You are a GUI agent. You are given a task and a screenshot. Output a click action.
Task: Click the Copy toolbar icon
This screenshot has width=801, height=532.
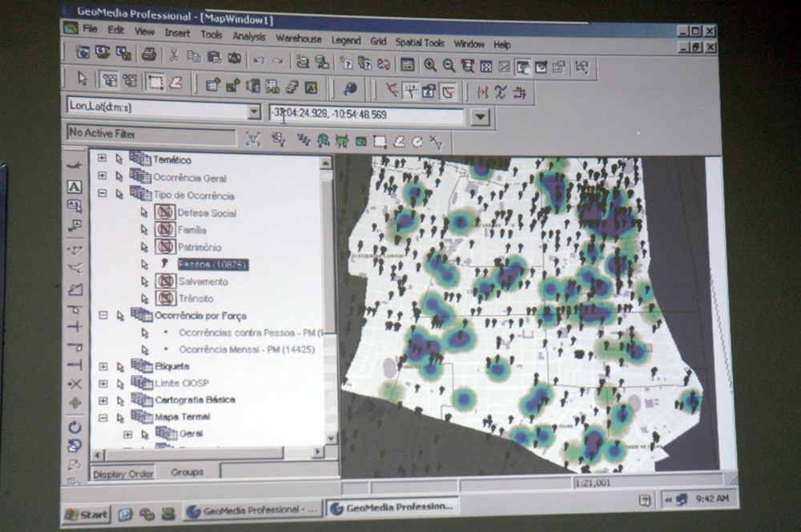click(x=194, y=56)
